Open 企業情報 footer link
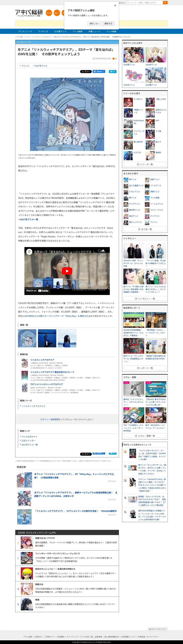This screenshot has height=644, width=183. pyautogui.click(x=98, y=637)
